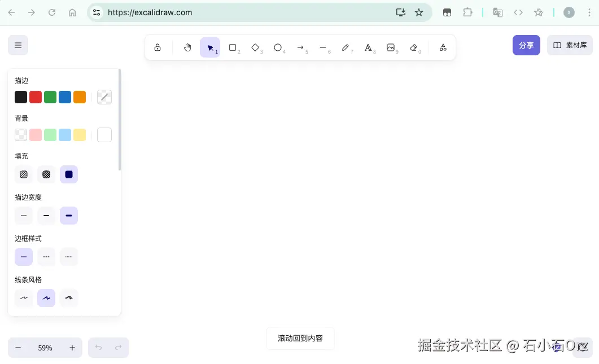Open the 素材库 library panel
This screenshot has height=364, width=599.
[x=570, y=45]
